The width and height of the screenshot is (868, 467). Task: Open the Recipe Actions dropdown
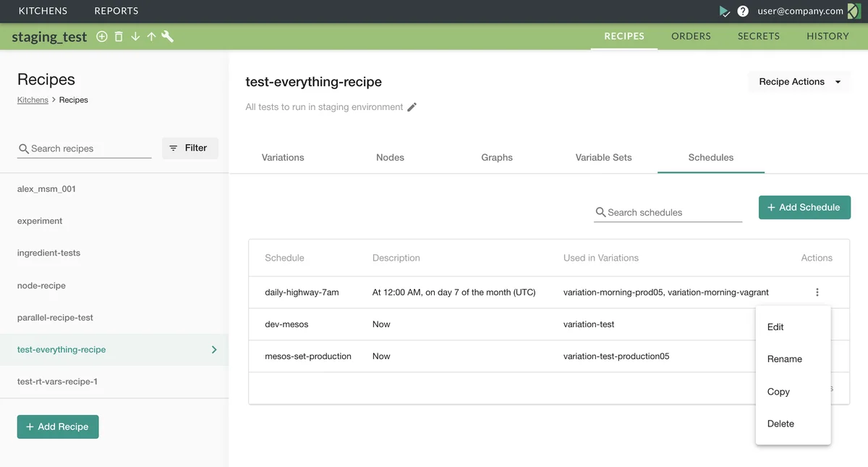[799, 82]
